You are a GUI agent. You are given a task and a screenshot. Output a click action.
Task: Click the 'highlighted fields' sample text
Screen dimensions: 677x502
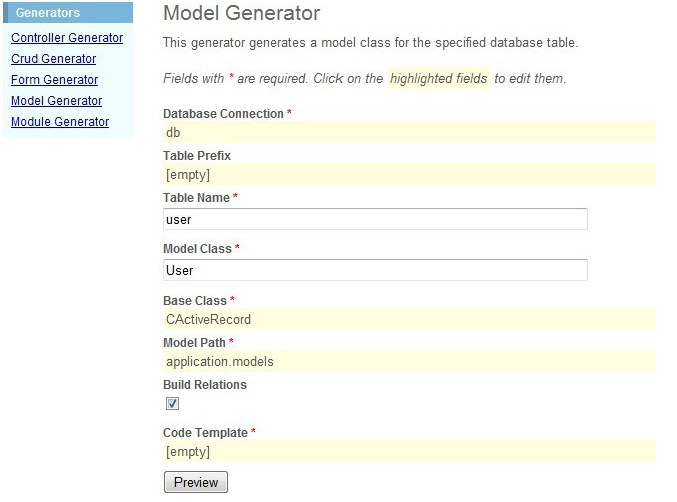pos(438,78)
